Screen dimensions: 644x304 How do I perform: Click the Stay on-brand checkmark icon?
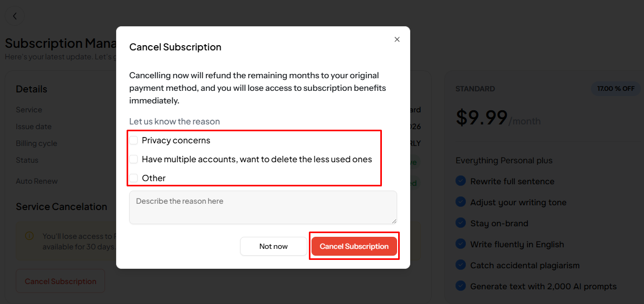click(x=461, y=223)
